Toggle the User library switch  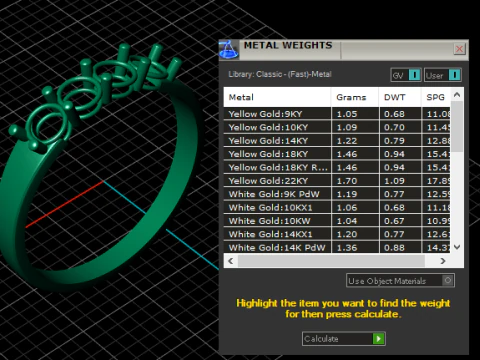pyautogui.click(x=443, y=75)
